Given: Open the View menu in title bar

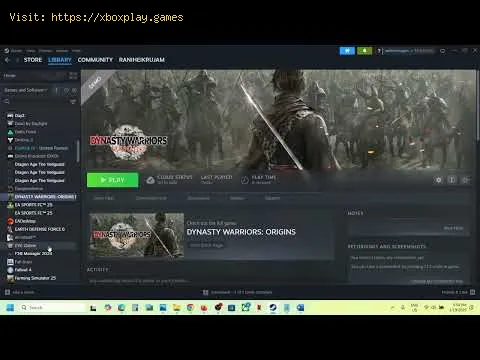Looking at the screenshot, I should point(31,51).
